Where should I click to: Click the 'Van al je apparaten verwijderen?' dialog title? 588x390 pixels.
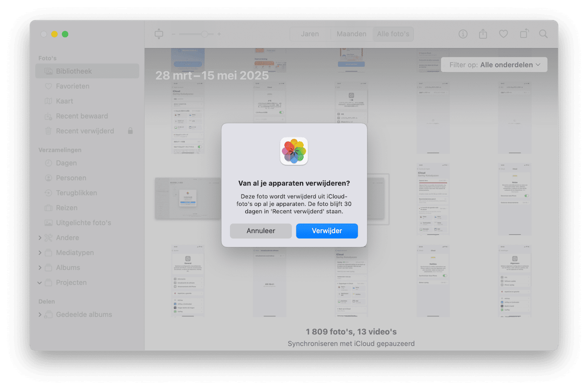click(x=294, y=183)
